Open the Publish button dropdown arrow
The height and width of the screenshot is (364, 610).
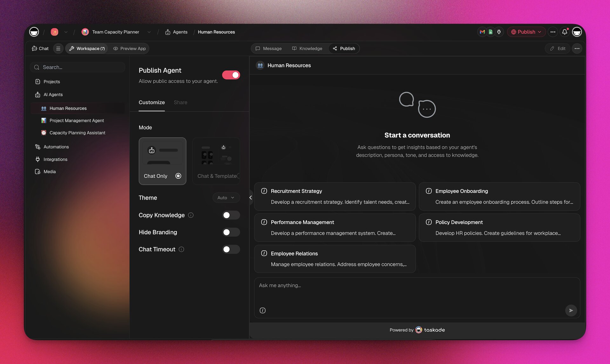click(539, 32)
